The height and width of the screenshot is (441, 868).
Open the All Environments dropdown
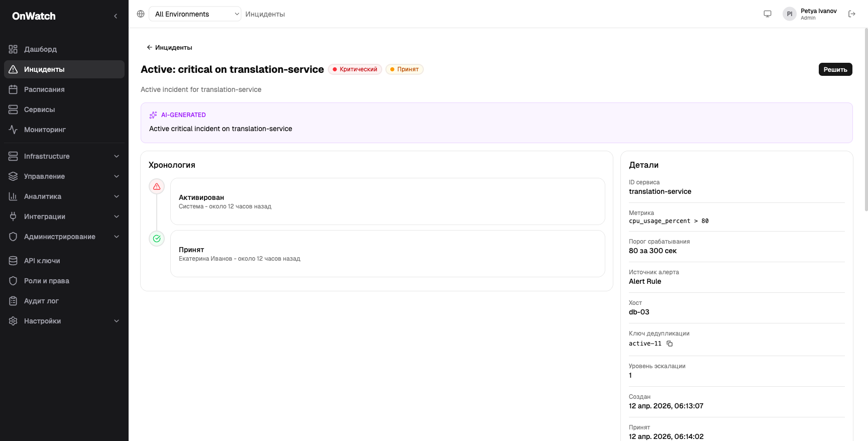tap(195, 14)
